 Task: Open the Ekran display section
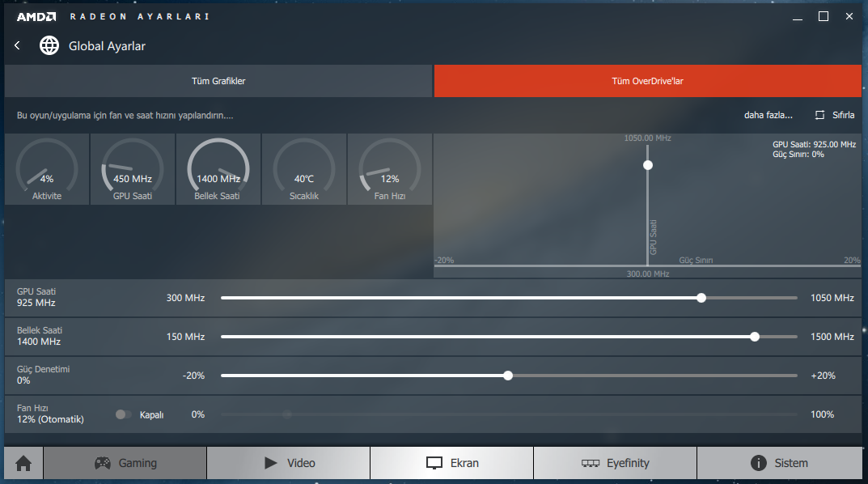click(x=452, y=464)
